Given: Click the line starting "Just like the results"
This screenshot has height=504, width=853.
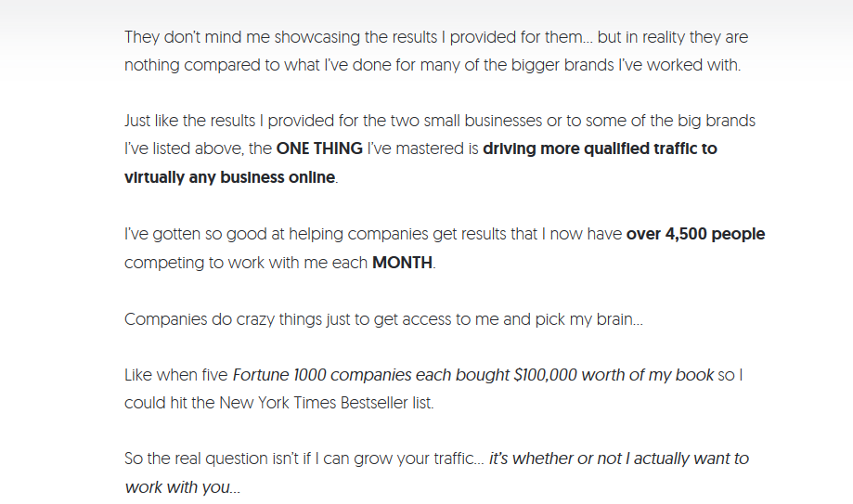Looking at the screenshot, I should pos(440,121).
